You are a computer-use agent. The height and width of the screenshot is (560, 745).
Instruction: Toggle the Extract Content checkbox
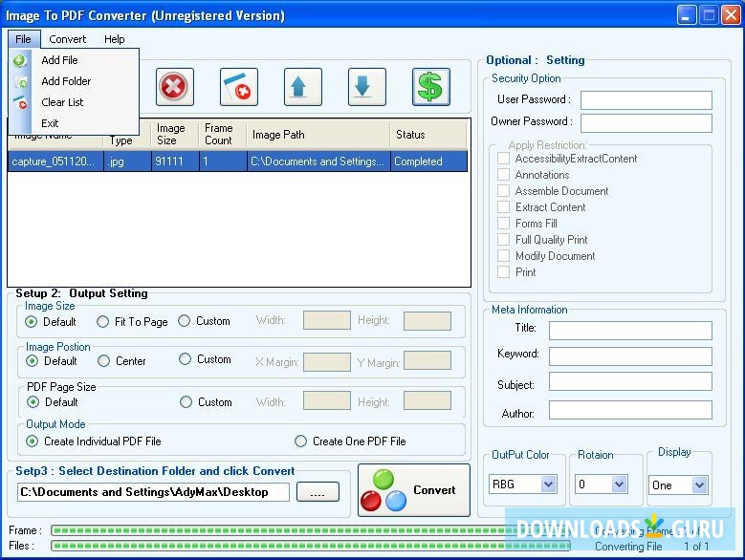pyautogui.click(x=503, y=207)
